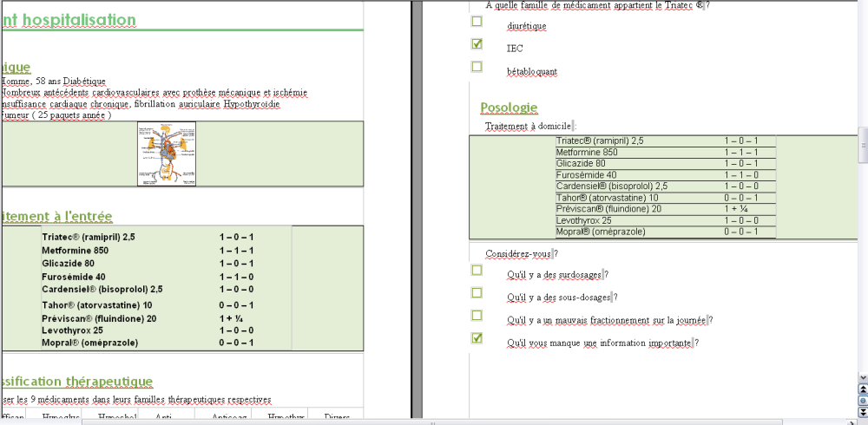Click the vertical scrollbar down arrow
The height and width of the screenshot is (425, 868).
tap(862, 378)
